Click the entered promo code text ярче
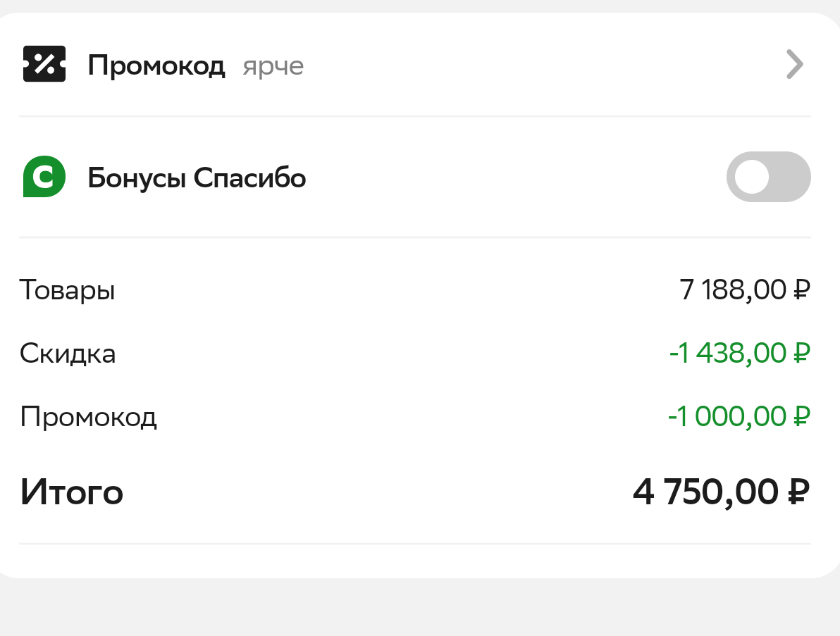 click(x=273, y=67)
